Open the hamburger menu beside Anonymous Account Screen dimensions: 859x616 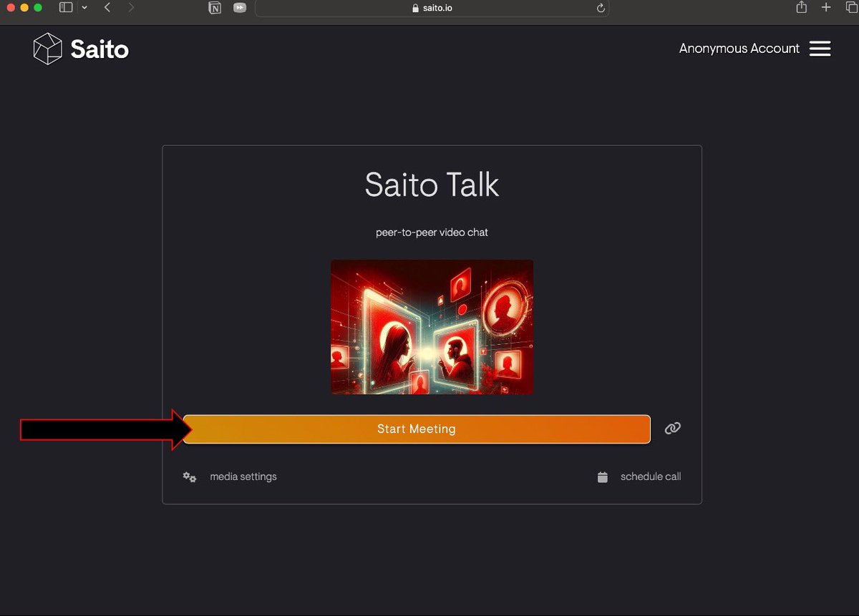point(820,49)
